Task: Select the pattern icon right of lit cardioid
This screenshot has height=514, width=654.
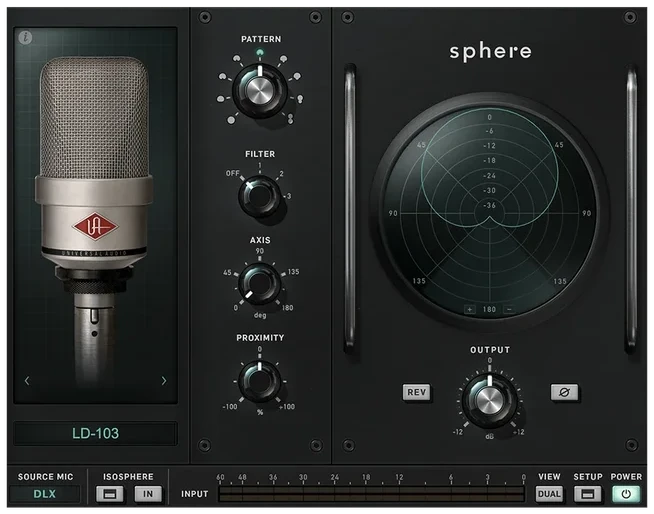Action: (x=283, y=59)
